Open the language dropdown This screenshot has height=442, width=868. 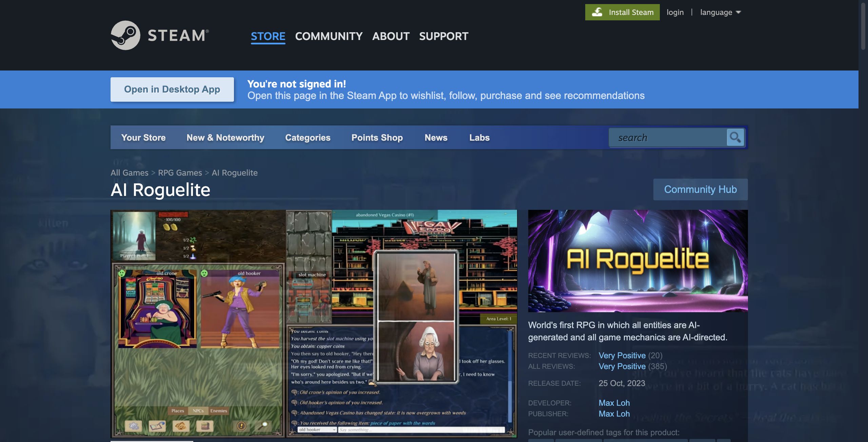point(721,12)
